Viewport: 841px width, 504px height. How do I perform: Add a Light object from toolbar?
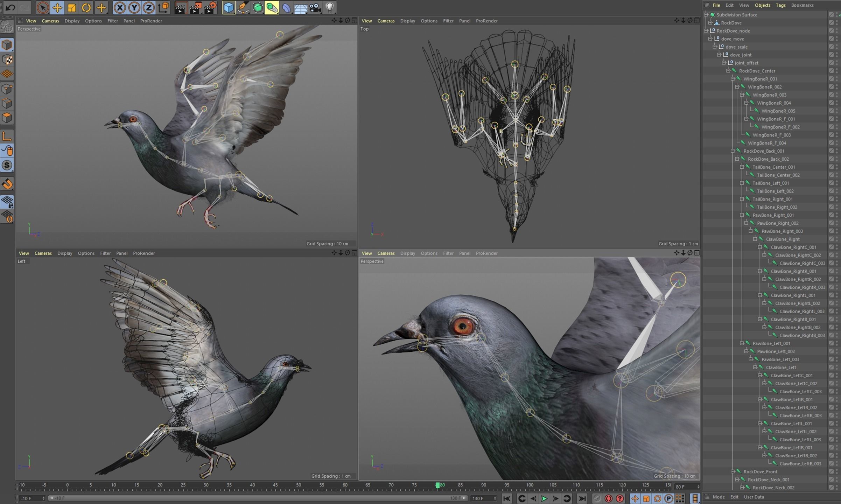click(330, 7)
